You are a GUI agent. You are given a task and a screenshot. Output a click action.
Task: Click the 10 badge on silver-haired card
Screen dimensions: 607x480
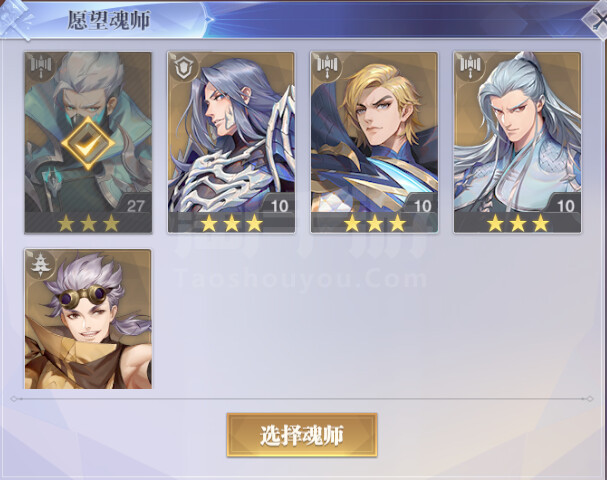coord(565,206)
